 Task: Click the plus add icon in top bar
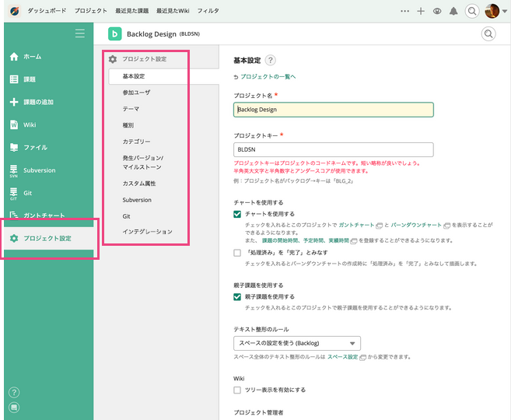click(x=421, y=11)
